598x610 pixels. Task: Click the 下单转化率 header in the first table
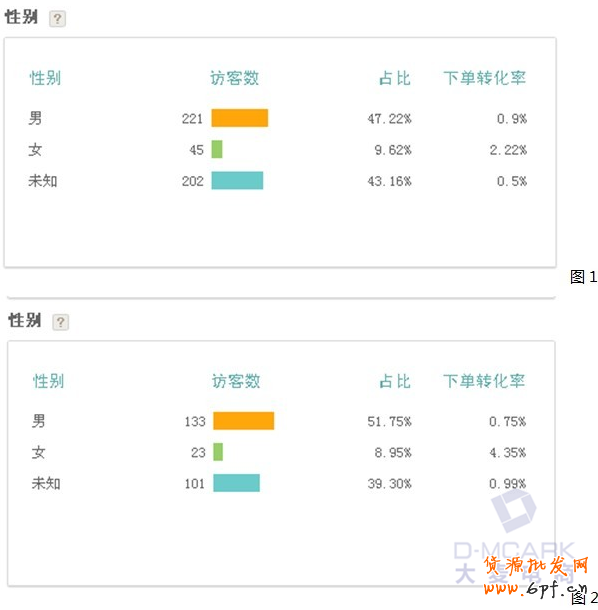tap(485, 78)
